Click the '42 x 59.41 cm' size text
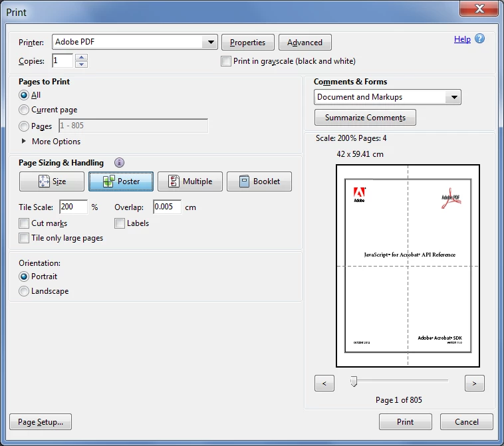Viewport: 504px width, 446px height. (360, 154)
